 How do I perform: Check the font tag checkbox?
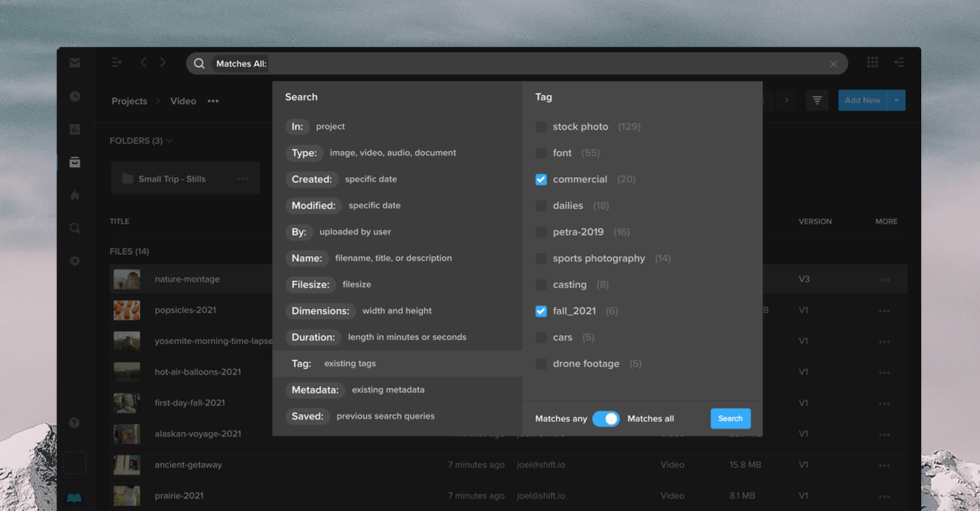click(x=541, y=153)
